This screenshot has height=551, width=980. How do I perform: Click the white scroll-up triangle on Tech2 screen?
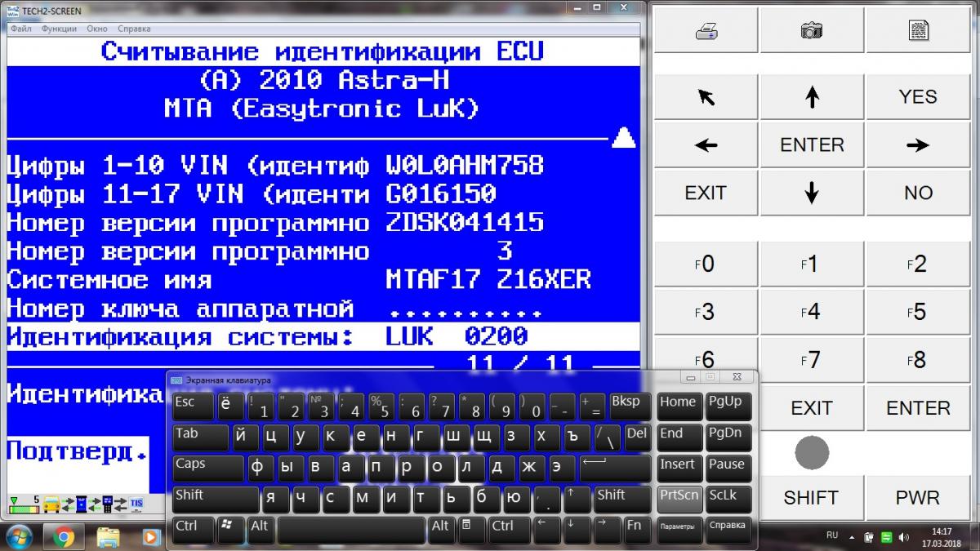pos(623,137)
